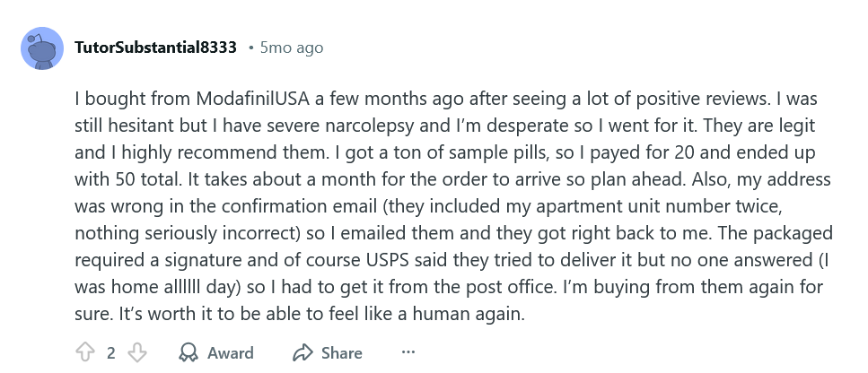Click the "Award" button label

pyautogui.click(x=231, y=352)
